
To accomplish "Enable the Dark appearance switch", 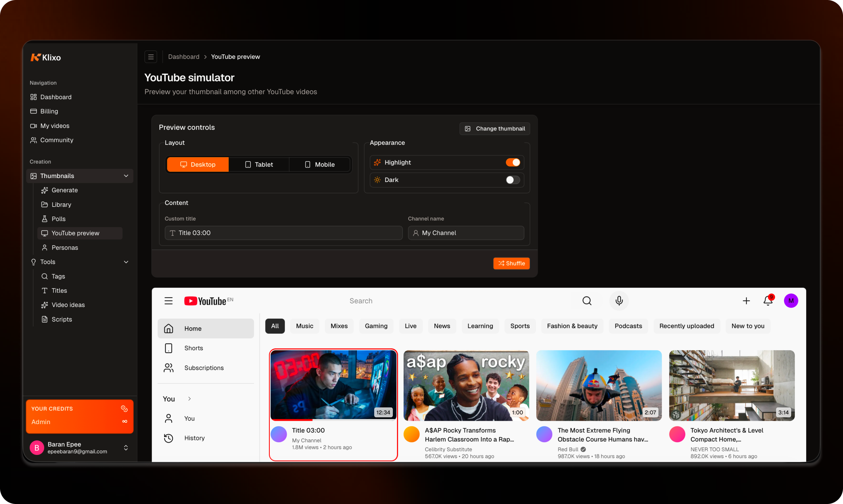I will click(x=512, y=180).
